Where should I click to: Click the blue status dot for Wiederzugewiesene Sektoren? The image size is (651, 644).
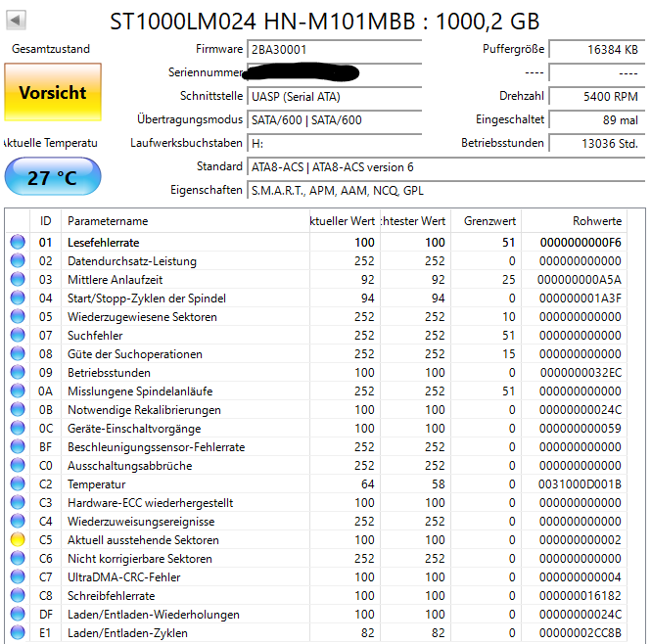pyautogui.click(x=18, y=316)
